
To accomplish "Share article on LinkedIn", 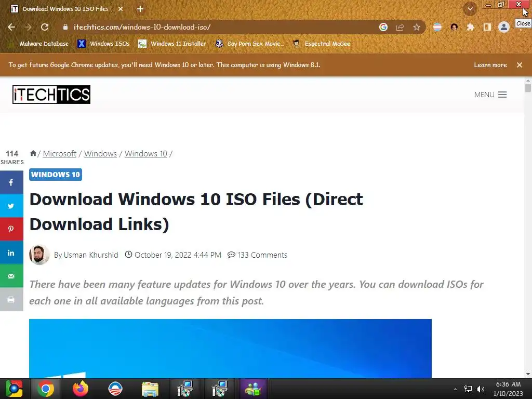I will (11, 252).
